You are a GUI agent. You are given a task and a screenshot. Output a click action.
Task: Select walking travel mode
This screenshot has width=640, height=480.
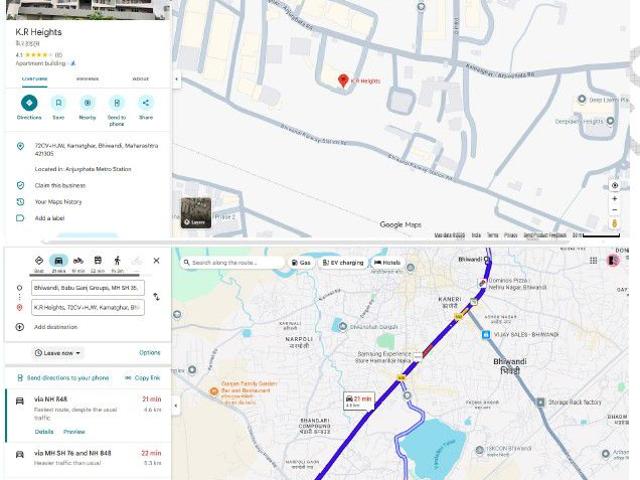click(x=117, y=263)
